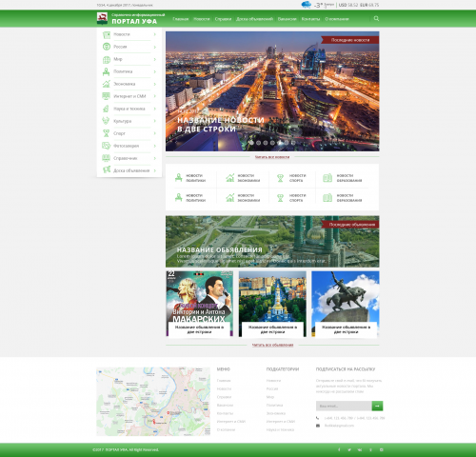
Task: Click upper-row Новости образования book icon
Action: [x=327, y=178]
